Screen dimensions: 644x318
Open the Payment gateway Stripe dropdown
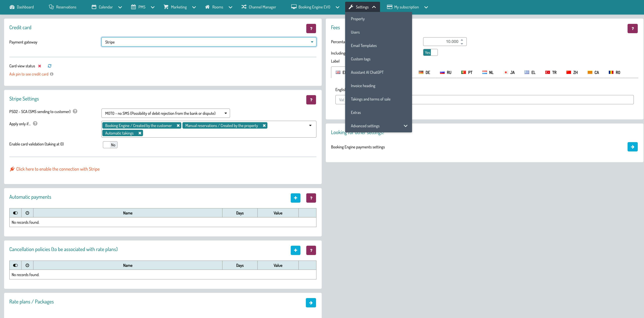[209, 42]
